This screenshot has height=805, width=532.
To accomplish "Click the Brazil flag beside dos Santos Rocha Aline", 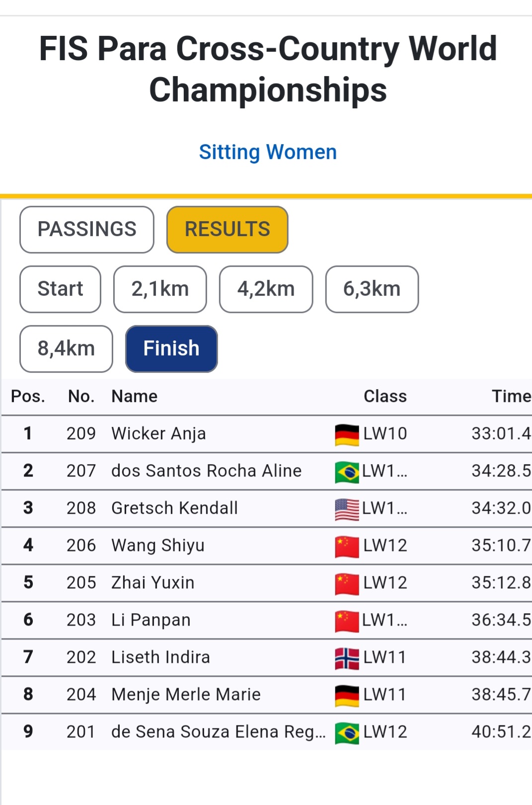I will coord(347,472).
